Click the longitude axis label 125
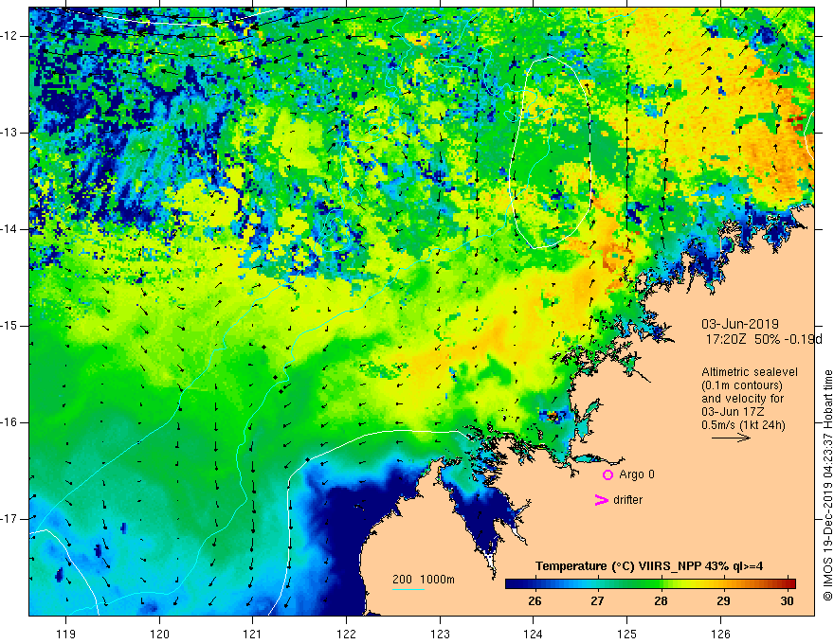Viewport: 834px width, 644px height. click(627, 634)
